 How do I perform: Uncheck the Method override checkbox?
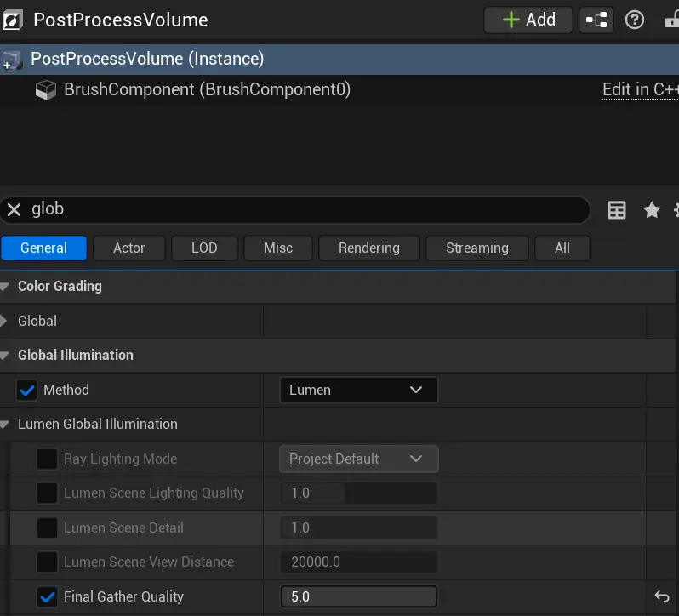coord(28,390)
